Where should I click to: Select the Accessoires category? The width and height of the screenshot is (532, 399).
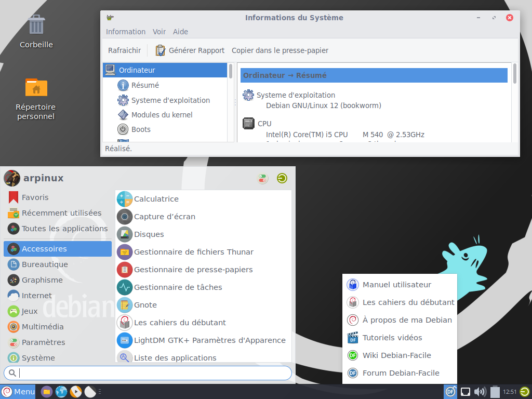[x=58, y=249]
